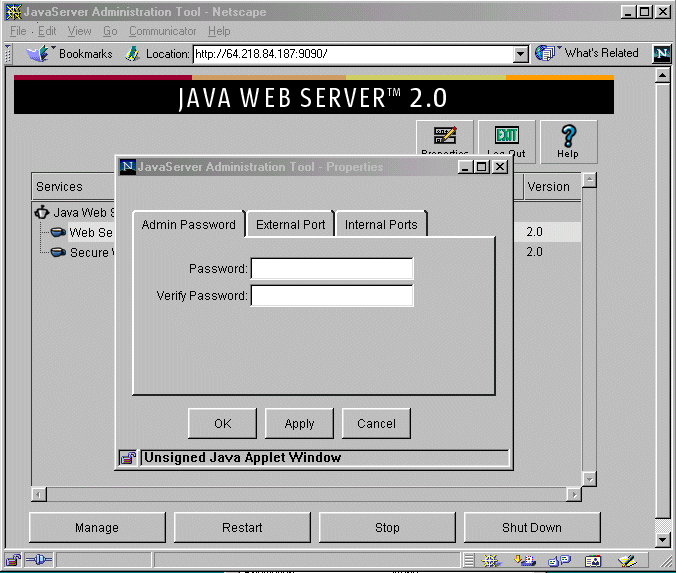Focus the Verify Password input field

[x=332, y=296]
